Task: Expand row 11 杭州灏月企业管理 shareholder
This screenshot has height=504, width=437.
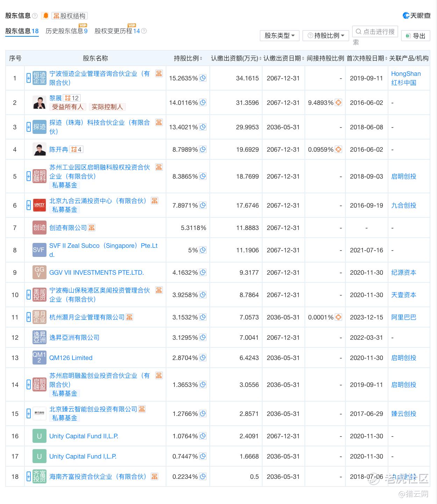Action: (x=29, y=317)
